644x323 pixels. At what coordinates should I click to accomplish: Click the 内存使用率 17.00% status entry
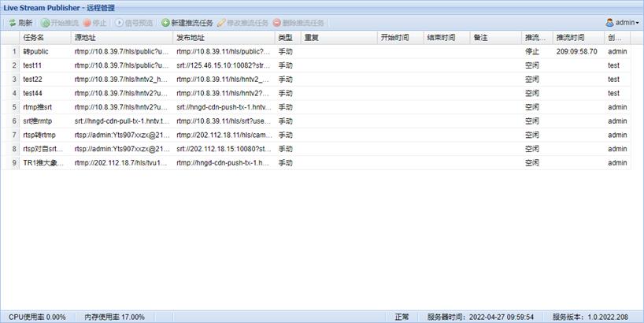[x=115, y=317]
